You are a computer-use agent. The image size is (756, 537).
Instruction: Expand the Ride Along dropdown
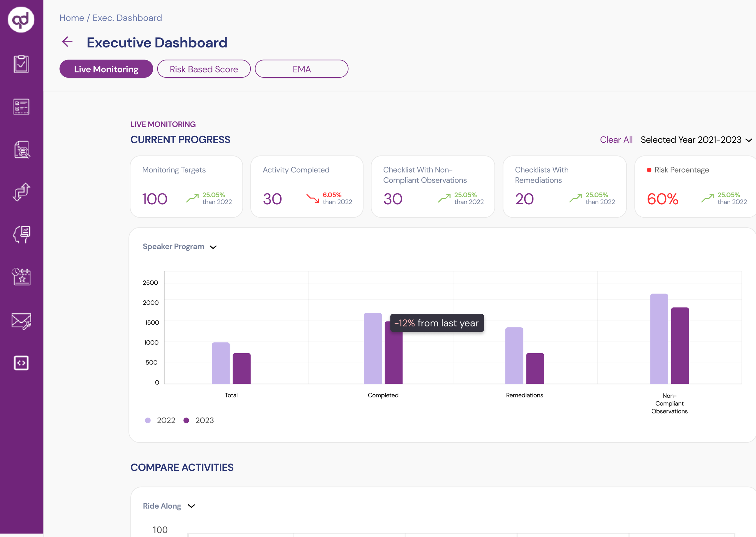click(x=169, y=506)
